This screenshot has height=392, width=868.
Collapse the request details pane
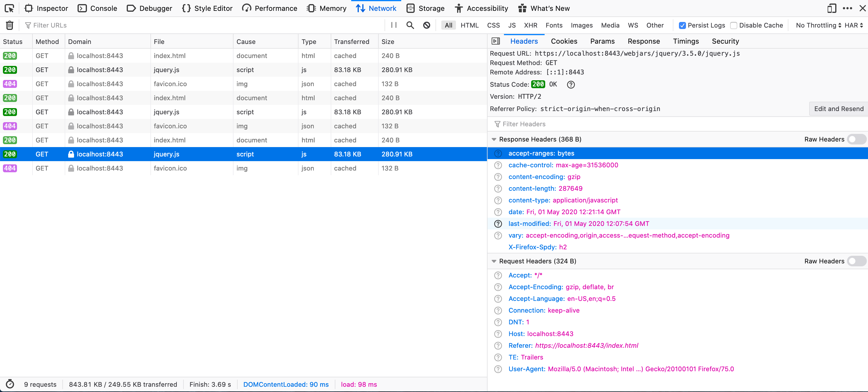496,41
